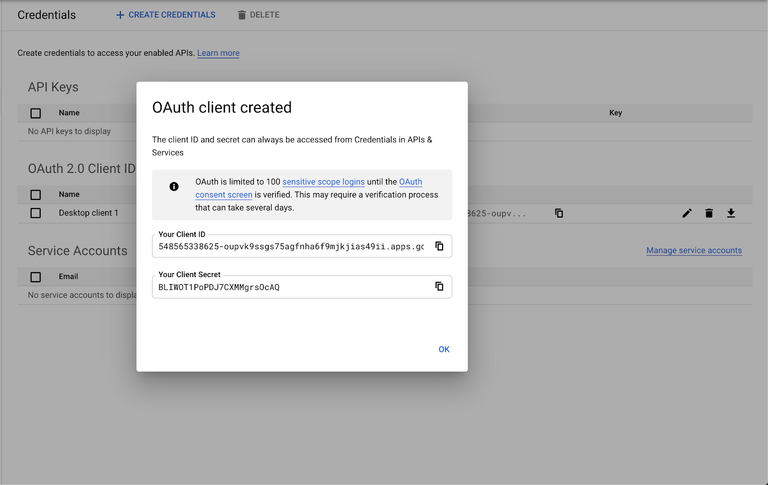The image size is (768, 485).
Task: Toggle OAuth 2.0 Client IDs header checkbox
Action: 36,194
